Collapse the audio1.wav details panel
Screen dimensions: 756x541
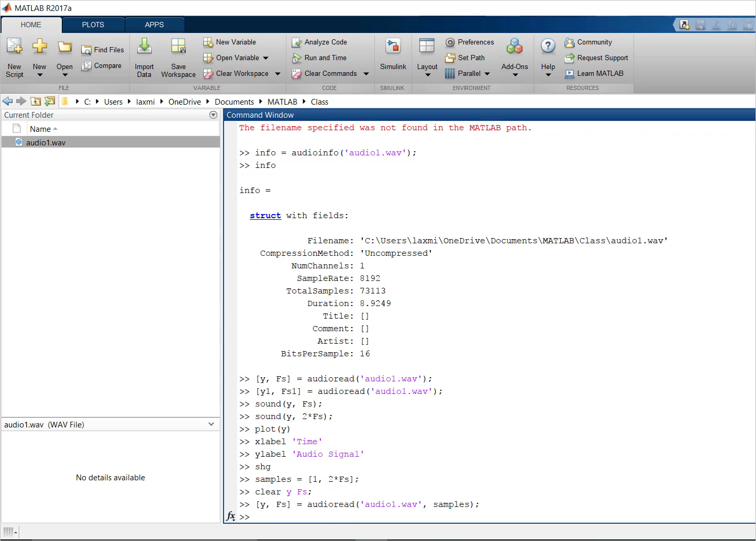point(211,424)
